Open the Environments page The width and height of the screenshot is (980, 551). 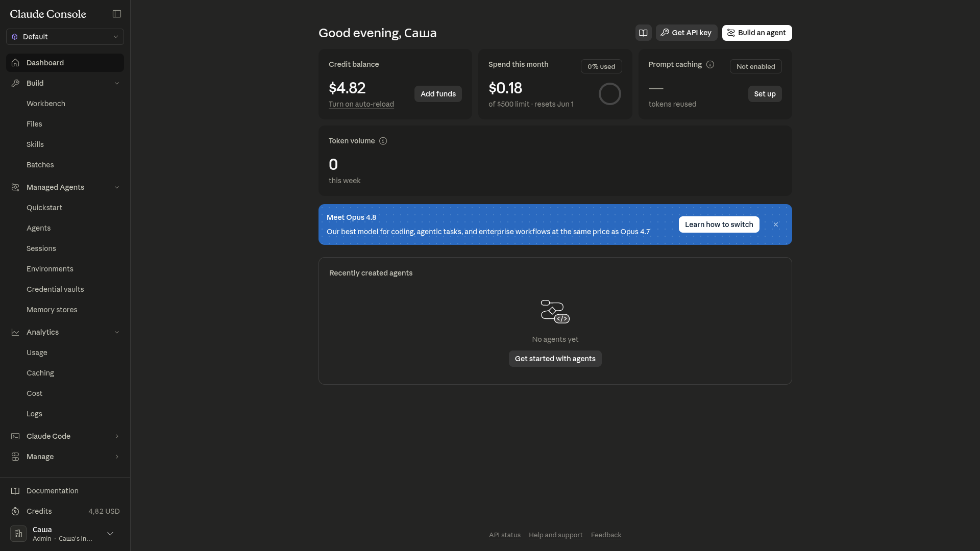65,269
